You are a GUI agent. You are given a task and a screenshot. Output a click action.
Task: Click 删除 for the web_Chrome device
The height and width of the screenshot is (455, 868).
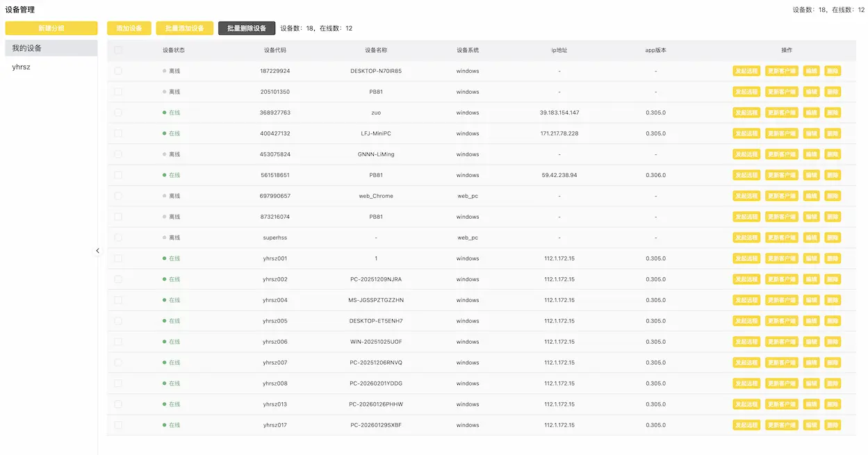tap(833, 196)
